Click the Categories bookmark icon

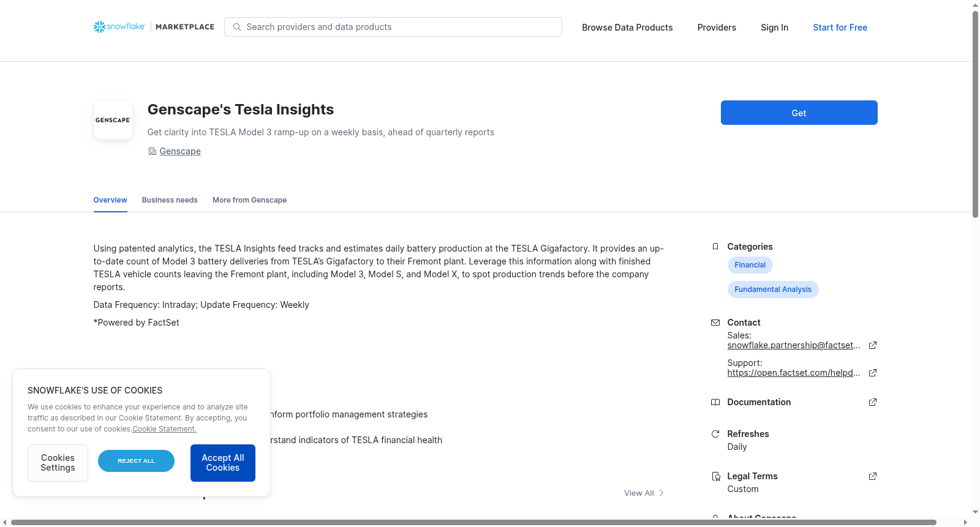(715, 247)
